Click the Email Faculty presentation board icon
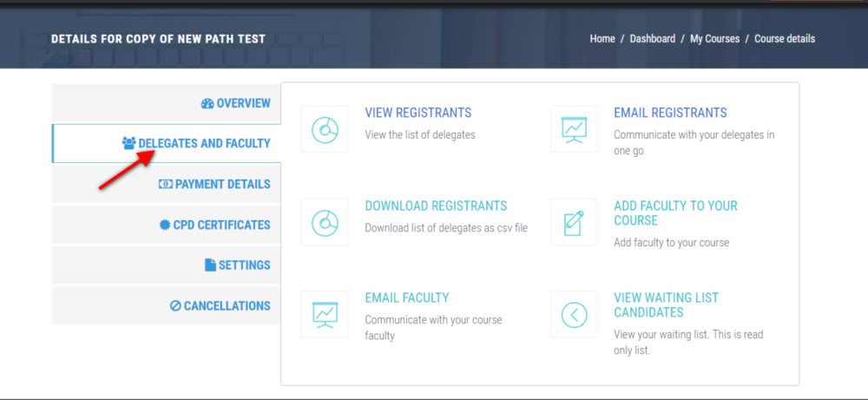This screenshot has height=400, width=868. click(x=325, y=314)
